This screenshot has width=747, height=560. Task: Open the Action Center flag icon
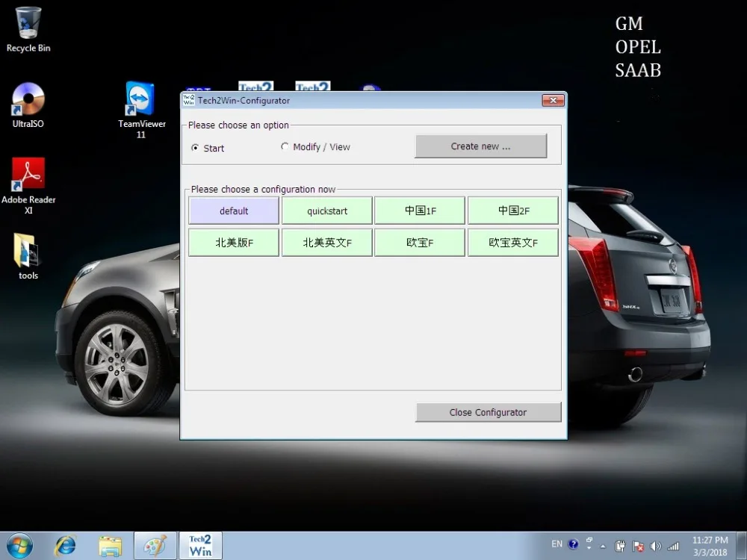[638, 547]
